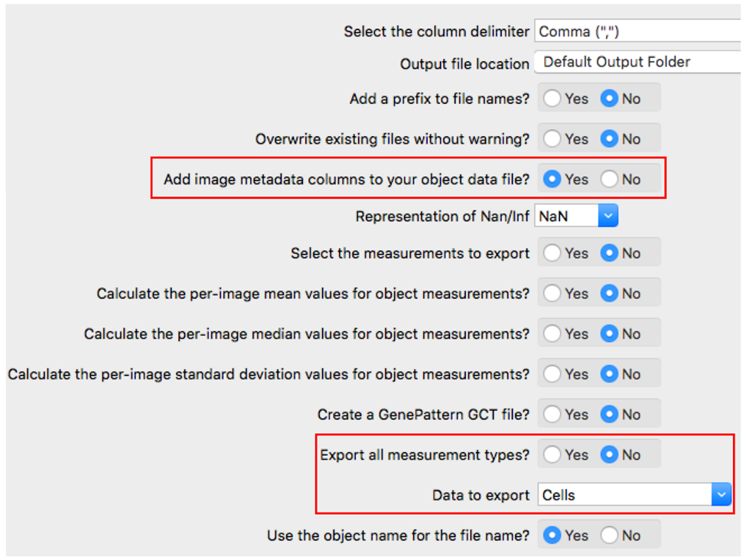Enable per-image standard deviation calculation
This screenshot has width=746, height=560.
pyautogui.click(x=552, y=374)
